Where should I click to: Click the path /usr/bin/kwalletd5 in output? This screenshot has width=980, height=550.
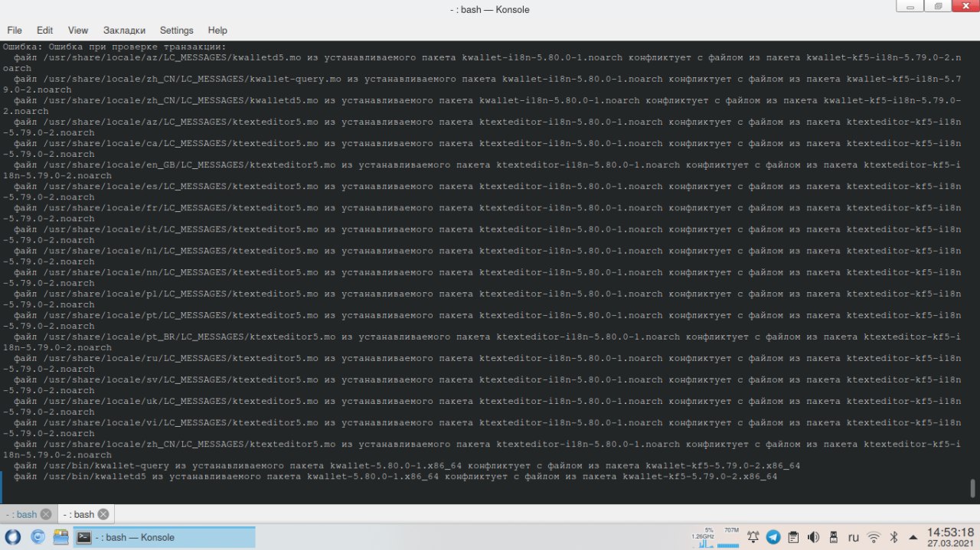click(96, 476)
